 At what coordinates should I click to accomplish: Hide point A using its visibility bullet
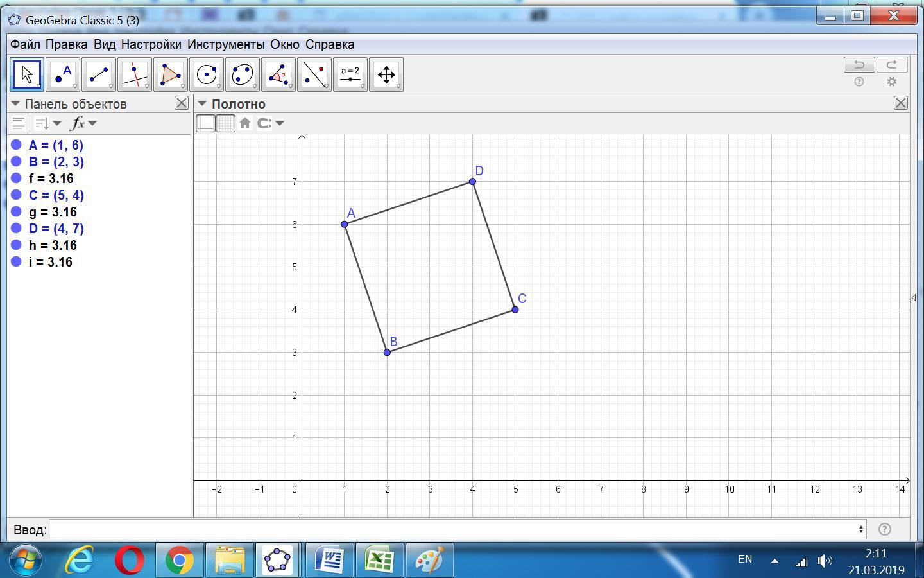(17, 145)
